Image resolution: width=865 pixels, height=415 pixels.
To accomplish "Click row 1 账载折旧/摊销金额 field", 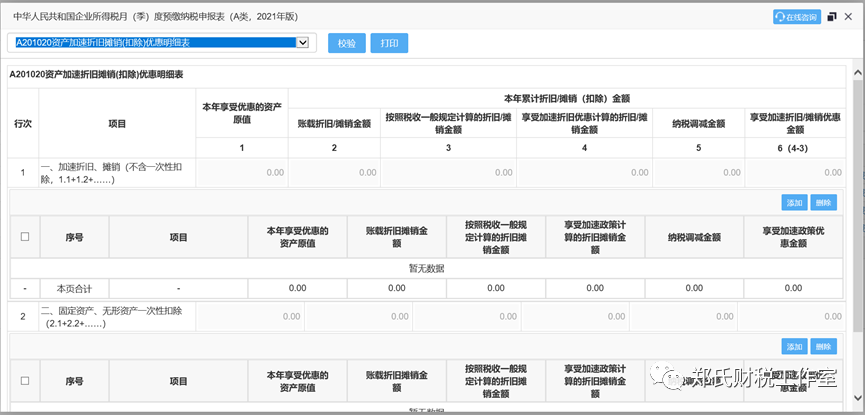I will 334,173.
